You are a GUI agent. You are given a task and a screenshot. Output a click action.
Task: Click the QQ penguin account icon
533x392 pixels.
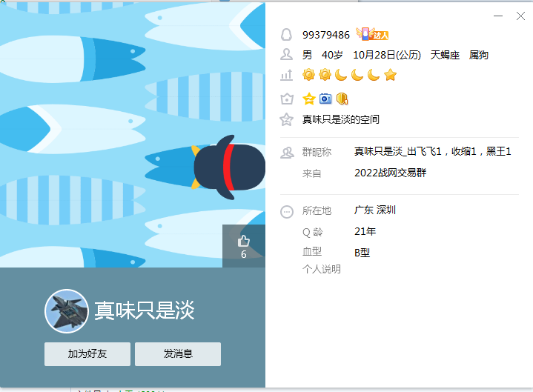tap(286, 34)
